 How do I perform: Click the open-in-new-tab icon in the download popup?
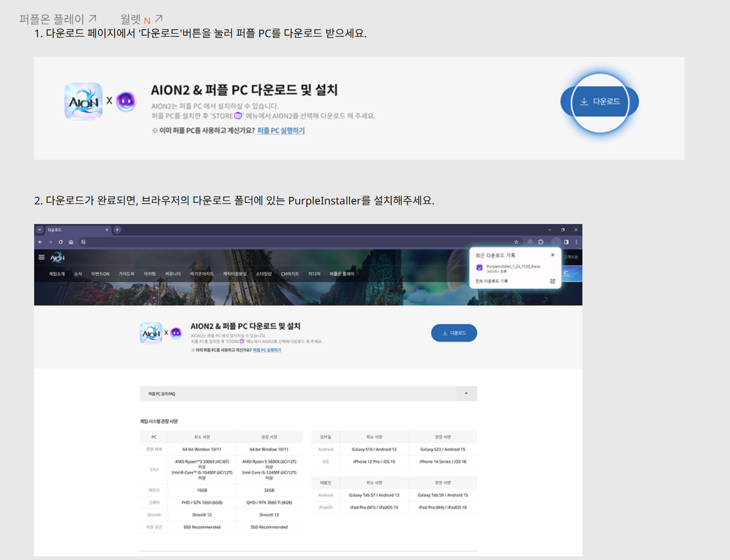click(x=553, y=281)
